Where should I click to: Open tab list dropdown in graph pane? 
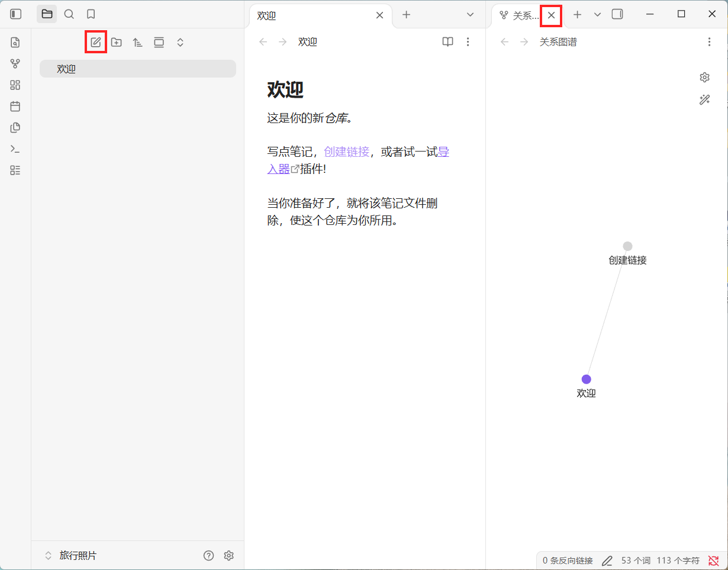[597, 15]
